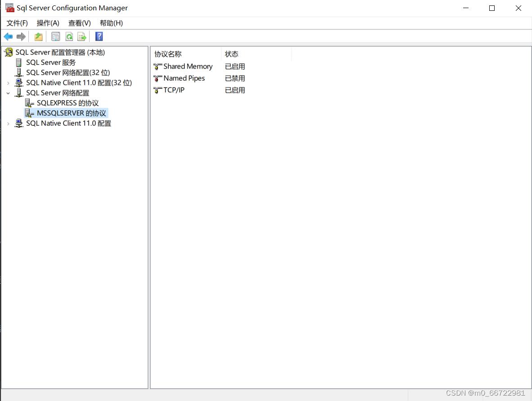Image resolution: width=532 pixels, height=401 pixels.
Task: Click the refresh toolbar icon
Action: pyautogui.click(x=69, y=36)
